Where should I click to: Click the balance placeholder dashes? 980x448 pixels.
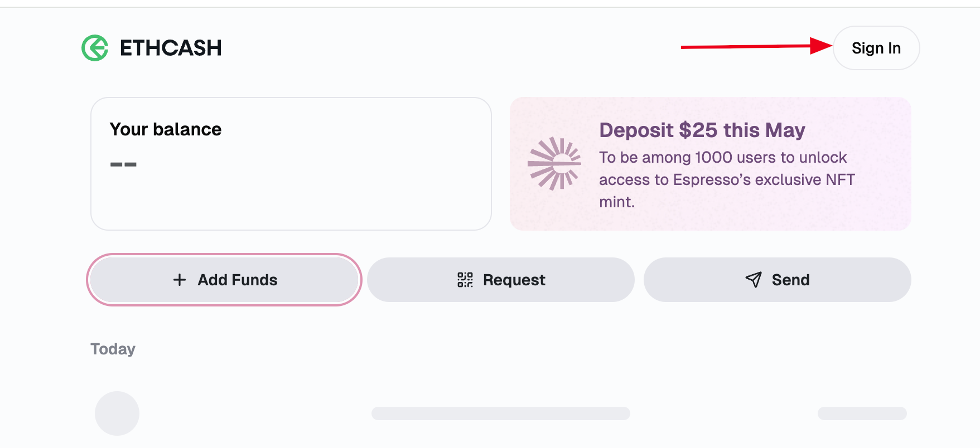pyautogui.click(x=123, y=164)
